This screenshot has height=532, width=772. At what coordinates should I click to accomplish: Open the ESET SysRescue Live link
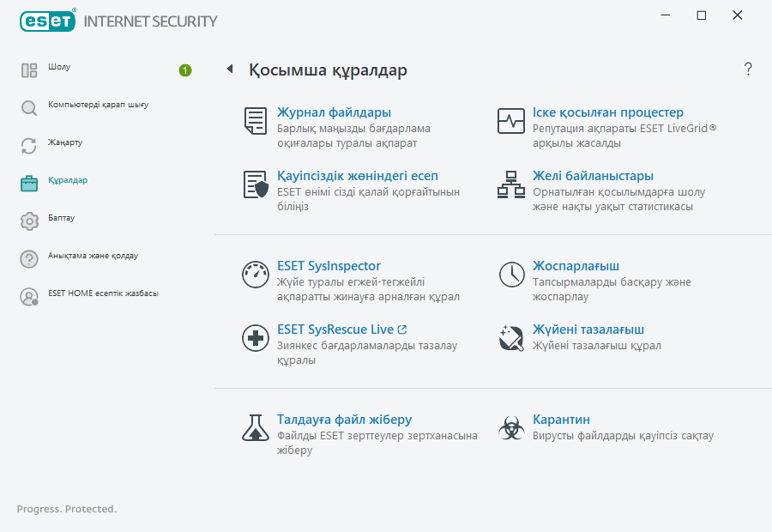335,329
